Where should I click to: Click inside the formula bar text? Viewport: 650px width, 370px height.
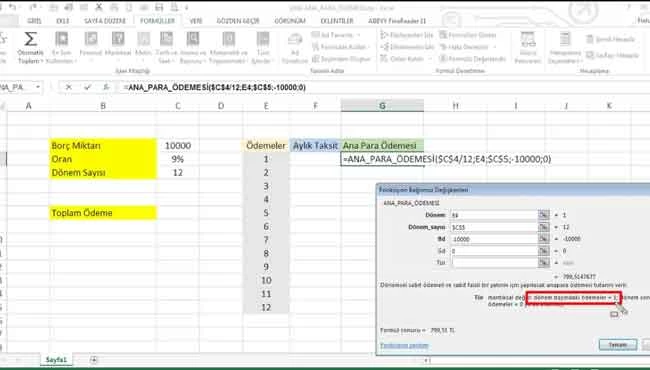click(214, 87)
